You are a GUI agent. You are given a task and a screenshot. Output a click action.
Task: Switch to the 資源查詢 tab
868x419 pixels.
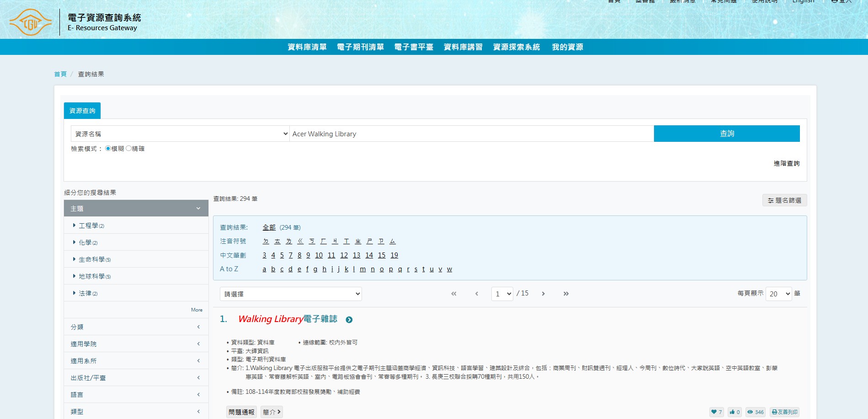pos(82,111)
